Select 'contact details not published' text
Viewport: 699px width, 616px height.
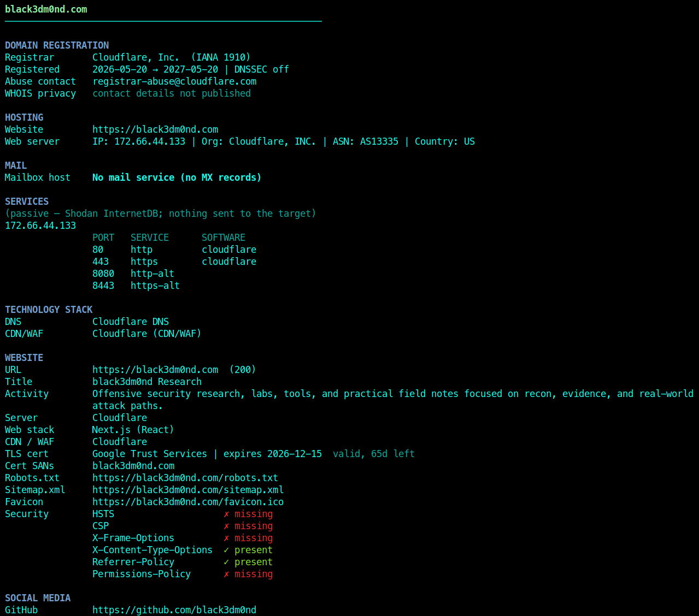tap(172, 93)
